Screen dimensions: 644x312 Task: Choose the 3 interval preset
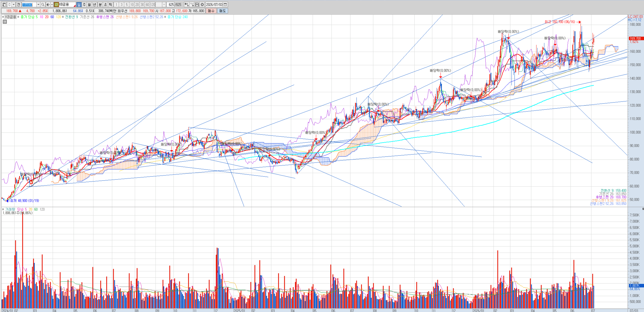[x=121, y=5]
